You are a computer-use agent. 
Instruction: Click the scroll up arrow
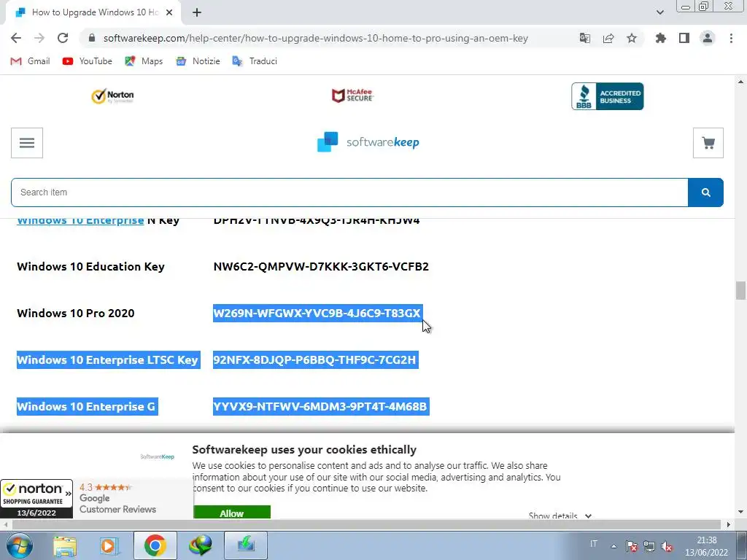pos(740,82)
